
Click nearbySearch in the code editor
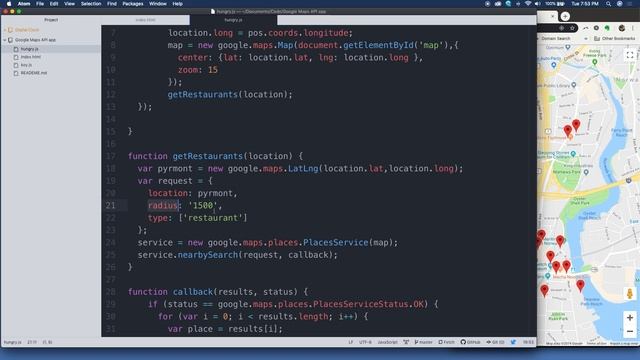(x=208, y=255)
